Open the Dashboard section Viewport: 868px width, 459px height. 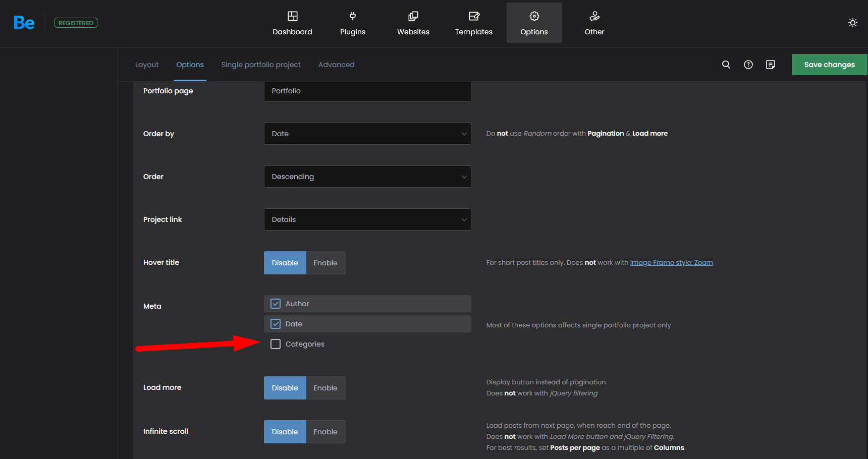[x=292, y=23]
